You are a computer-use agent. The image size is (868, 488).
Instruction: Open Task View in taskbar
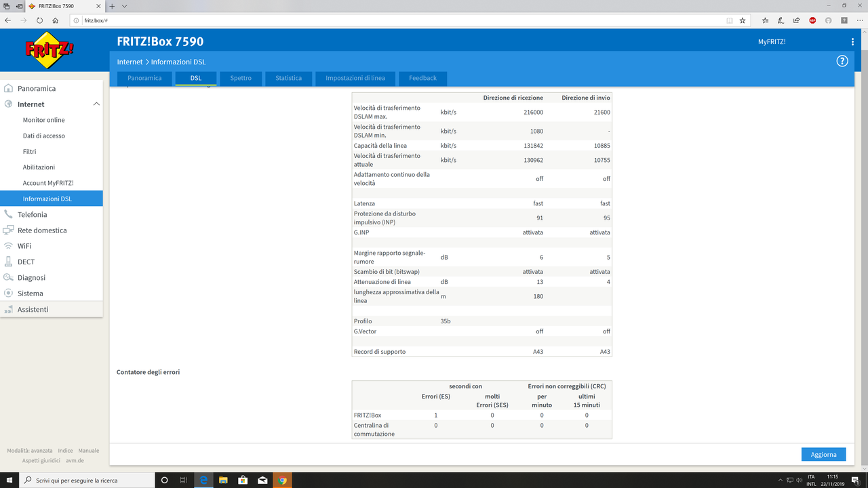click(184, 480)
